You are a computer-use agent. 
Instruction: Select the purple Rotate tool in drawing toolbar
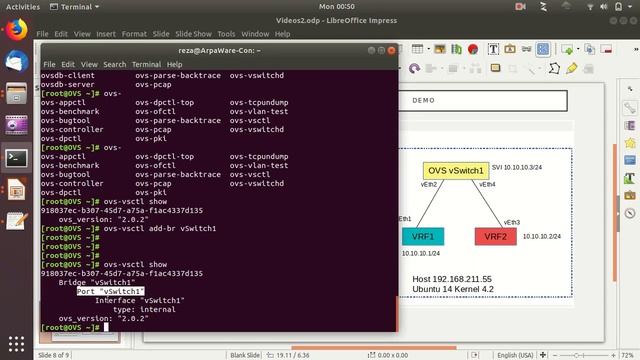(414, 68)
